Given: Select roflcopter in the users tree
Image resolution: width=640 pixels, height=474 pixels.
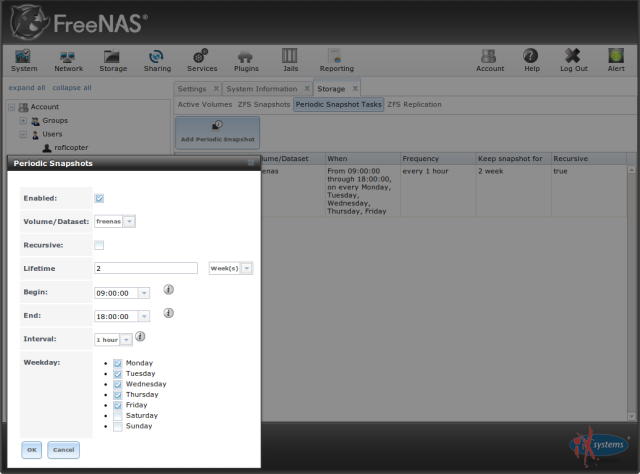Looking at the screenshot, I should tap(71, 148).
